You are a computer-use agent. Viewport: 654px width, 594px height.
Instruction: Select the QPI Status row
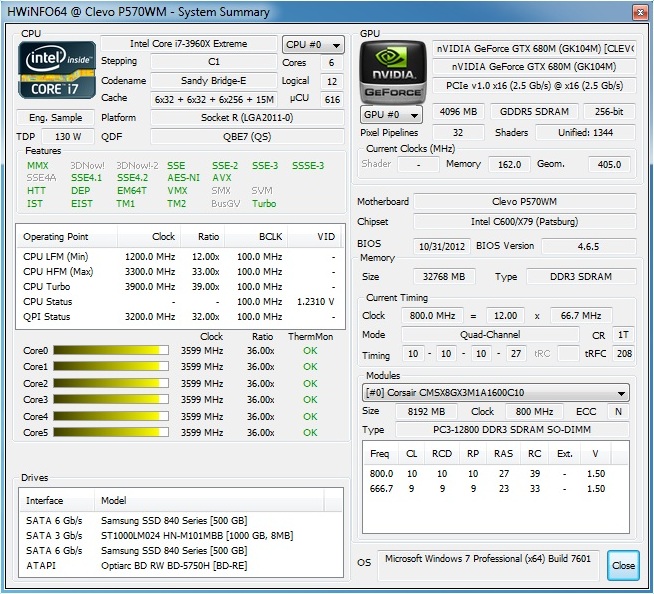point(179,317)
